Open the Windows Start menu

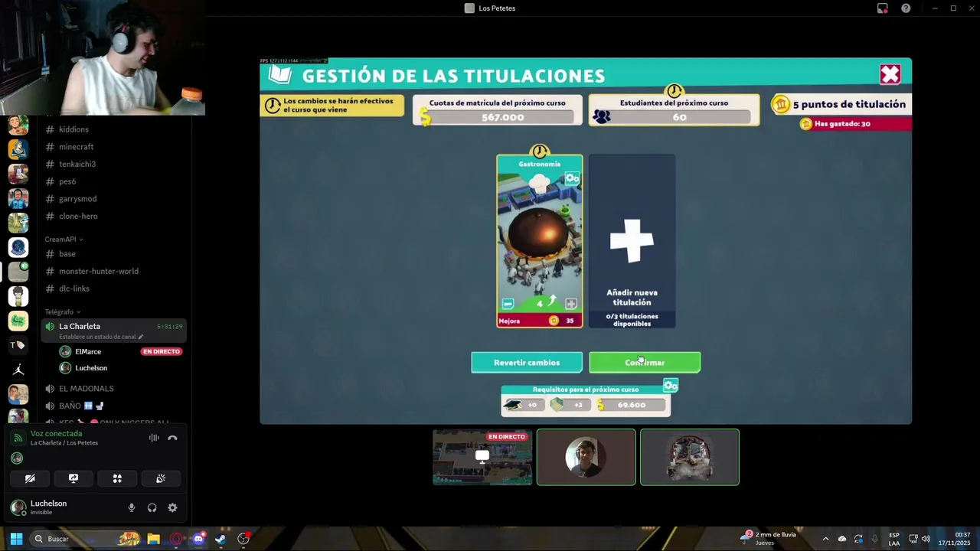point(16,539)
